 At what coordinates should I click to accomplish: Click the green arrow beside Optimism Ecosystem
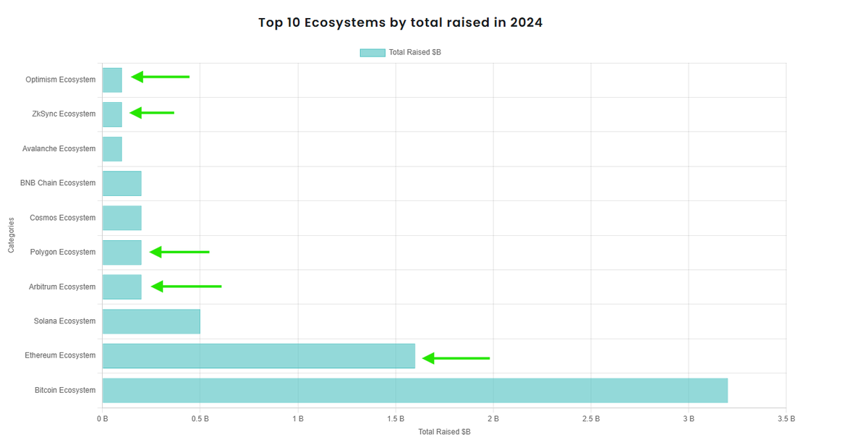click(159, 76)
